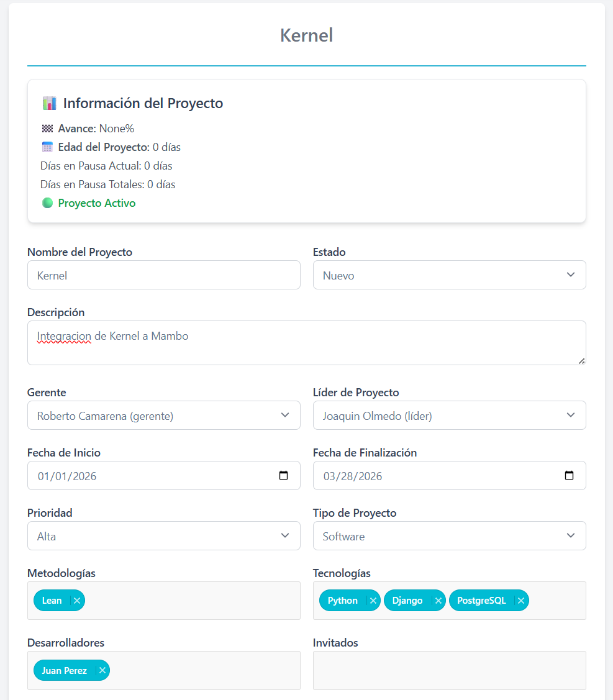Remove the Python technology tag
This screenshot has width=613, height=700.
coord(373,601)
